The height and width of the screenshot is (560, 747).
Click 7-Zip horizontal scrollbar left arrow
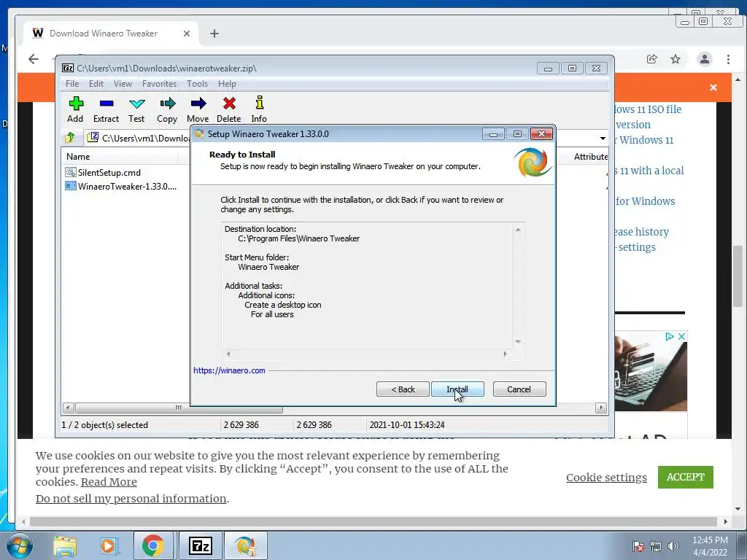coord(68,408)
